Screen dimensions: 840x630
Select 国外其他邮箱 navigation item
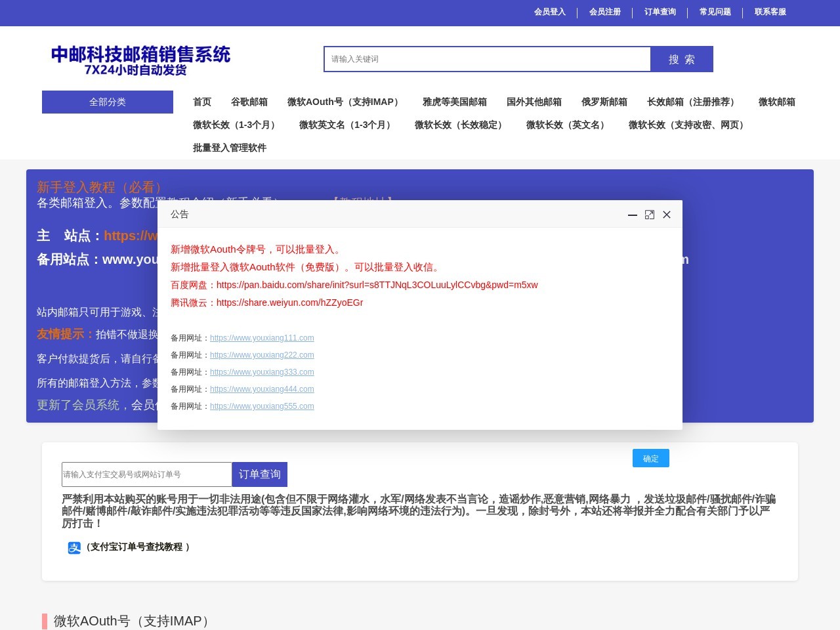[534, 102]
